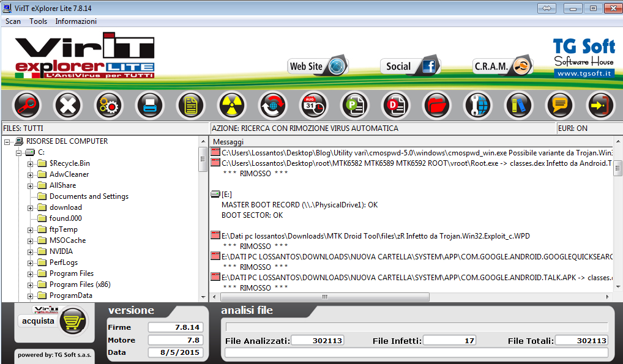Select RISORSE DEL COMPUTER item
Viewport: 623px width, 364px height.
coord(67,141)
